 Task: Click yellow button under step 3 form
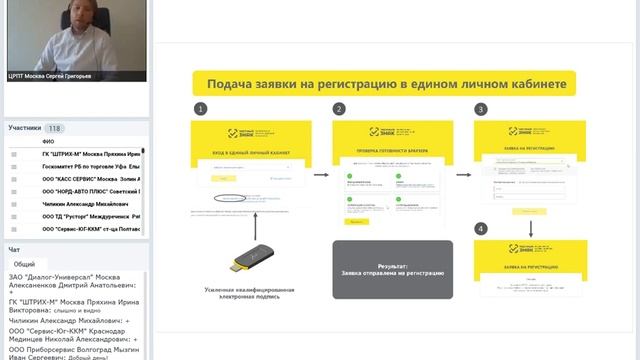[529, 211]
